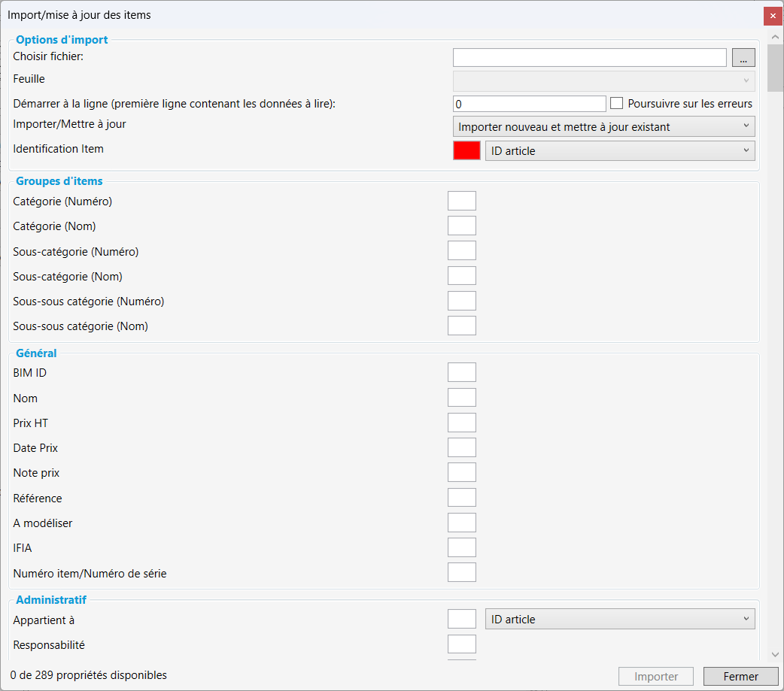
Task: Click the scrollbar down arrow
Action: tap(775, 656)
